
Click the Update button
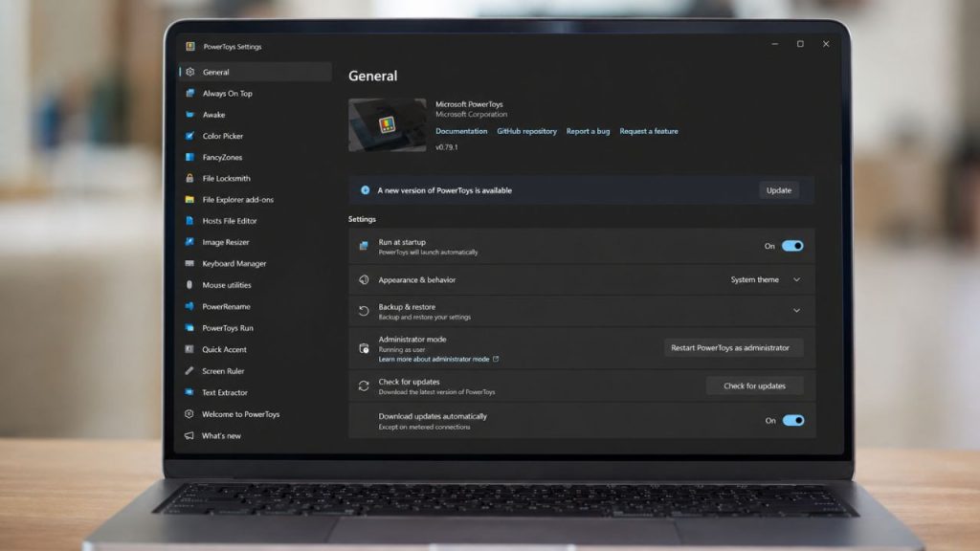click(x=779, y=190)
